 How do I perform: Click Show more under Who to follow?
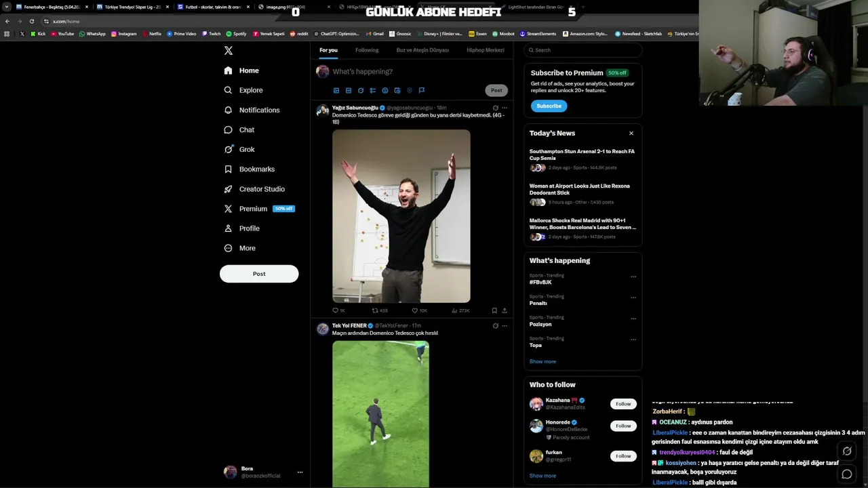[x=542, y=476]
